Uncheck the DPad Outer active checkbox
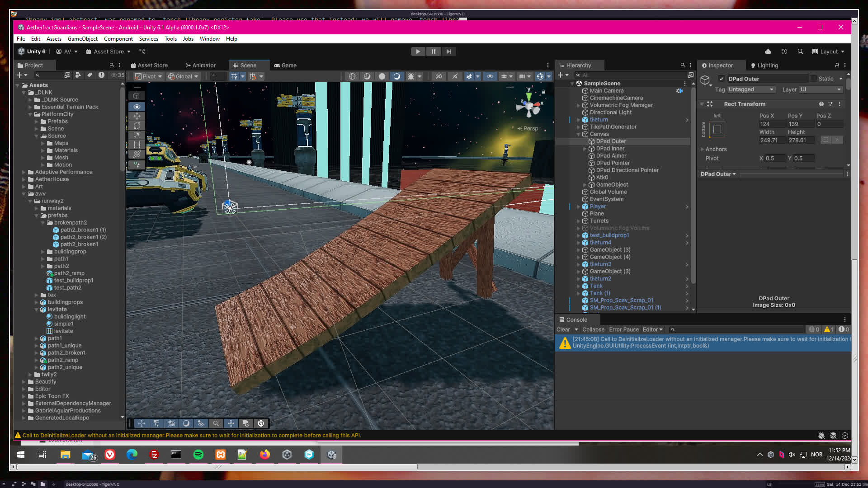This screenshot has height=488, width=868. [x=722, y=79]
